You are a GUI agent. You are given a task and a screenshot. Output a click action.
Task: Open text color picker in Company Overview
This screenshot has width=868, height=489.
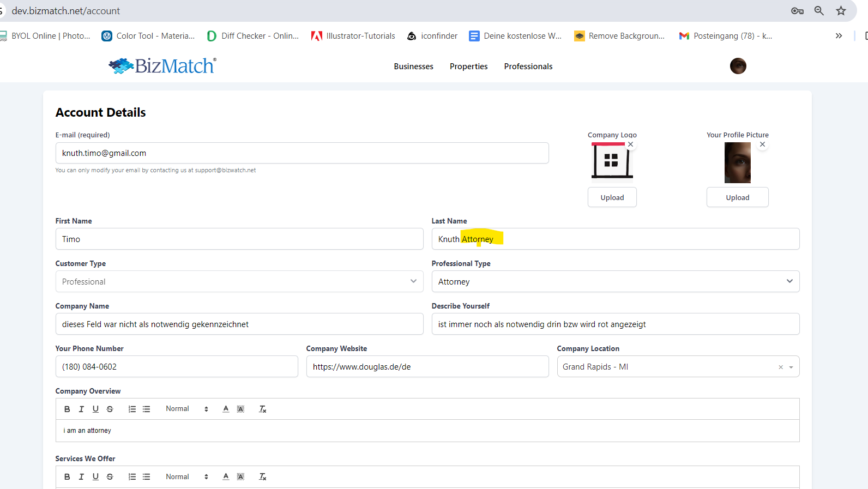pos(226,409)
